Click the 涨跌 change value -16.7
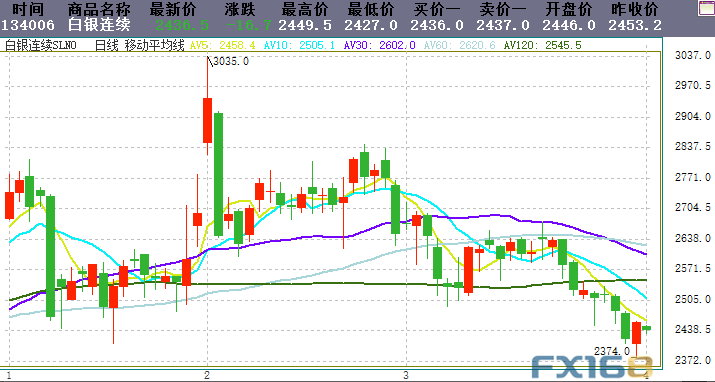This screenshot has height=382, width=715. [249, 25]
